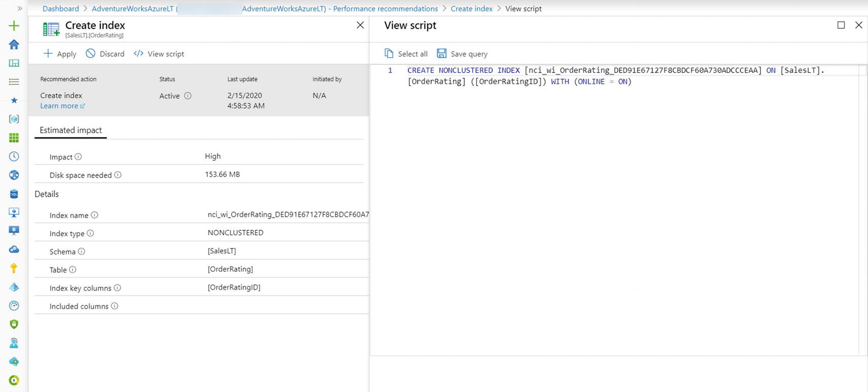Open SQL databases icon in sidebar
The width and height of the screenshot is (868, 392).
click(14, 194)
